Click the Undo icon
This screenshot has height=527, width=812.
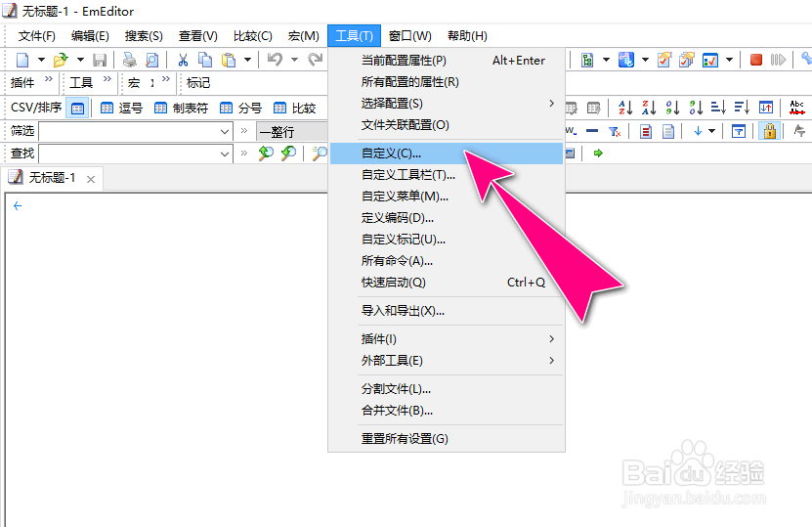pos(275,60)
